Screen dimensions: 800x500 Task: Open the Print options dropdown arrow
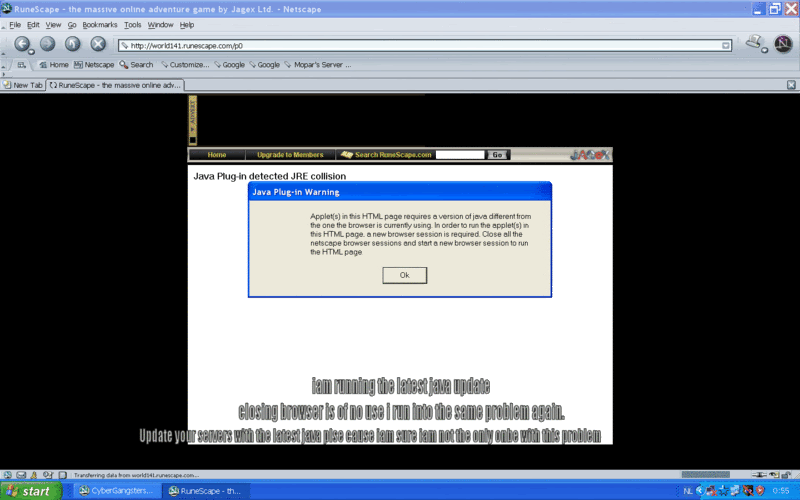pyautogui.click(x=764, y=50)
